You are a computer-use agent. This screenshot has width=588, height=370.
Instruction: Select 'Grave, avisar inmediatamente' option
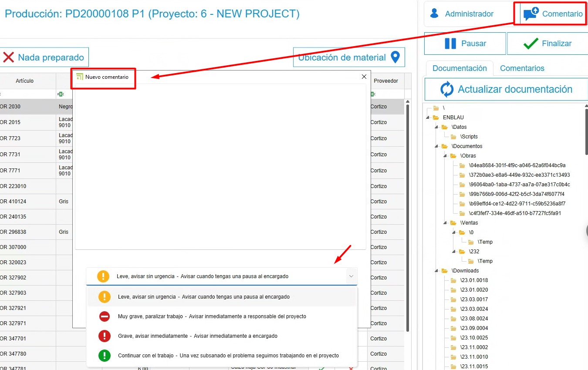222,336
